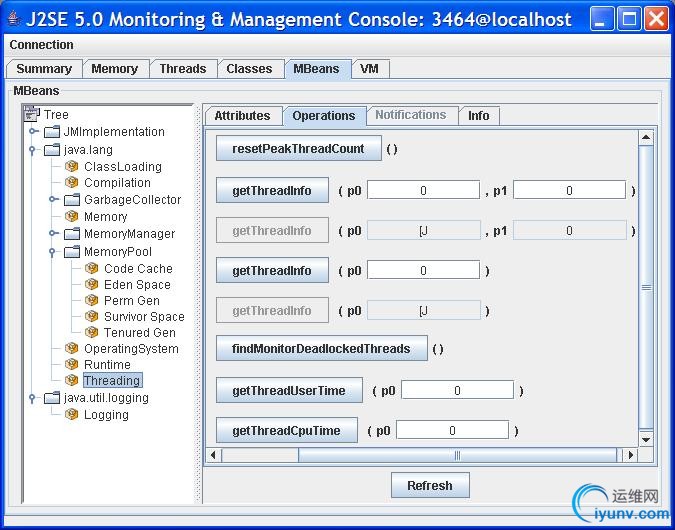Screen dimensions: 675x530
Task: Click p1 field of first getThreadInfo
Action: [x=569, y=190]
